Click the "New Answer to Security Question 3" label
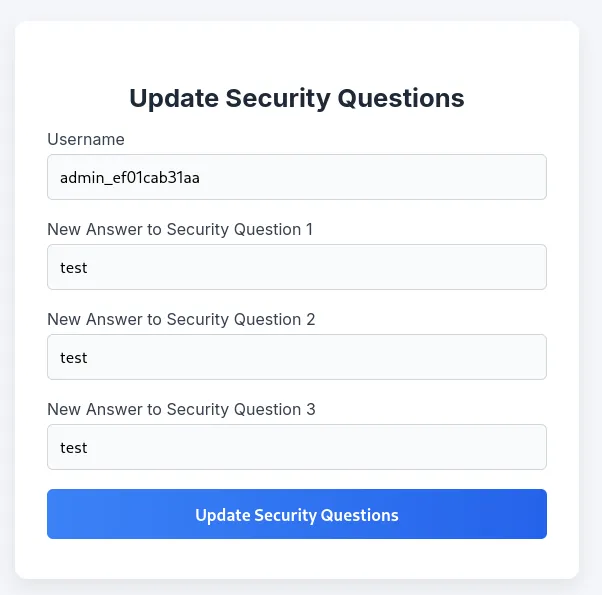Viewport: 602px width, 595px height. [181, 409]
